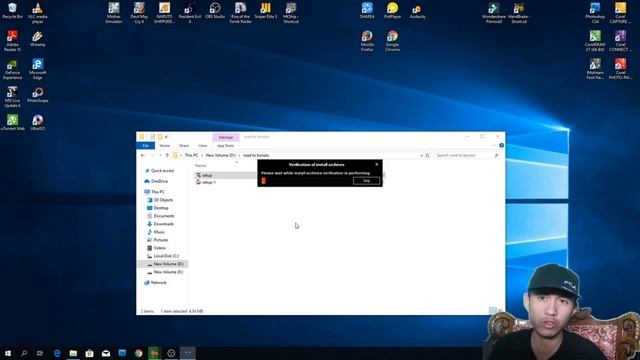The image size is (640, 360).
Task: Open the OBS Studio desktop icon
Action: coord(215,11)
